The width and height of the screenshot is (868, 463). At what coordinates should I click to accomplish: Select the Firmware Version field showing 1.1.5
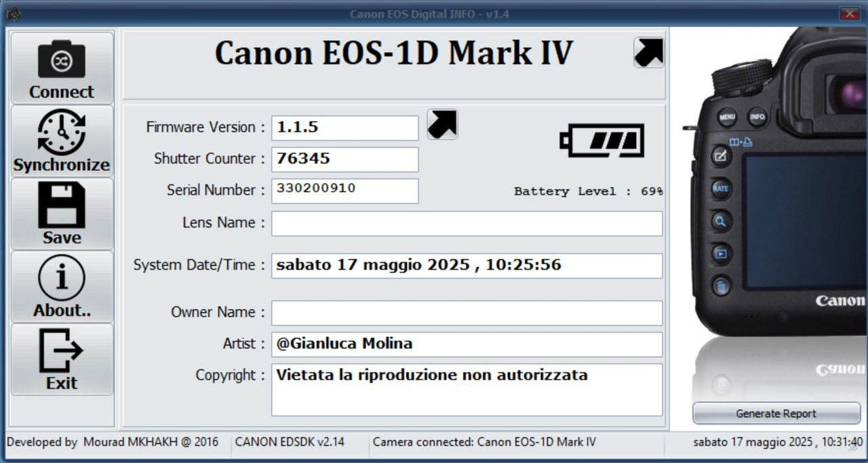345,128
